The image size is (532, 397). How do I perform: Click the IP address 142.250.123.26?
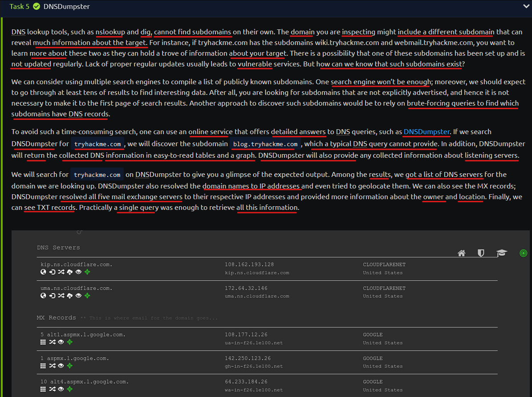(248, 359)
